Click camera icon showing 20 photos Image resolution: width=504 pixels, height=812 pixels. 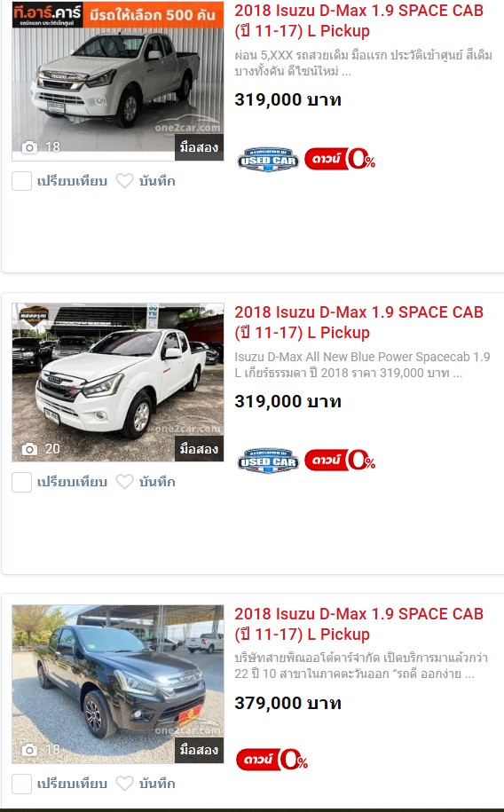tap(29, 449)
